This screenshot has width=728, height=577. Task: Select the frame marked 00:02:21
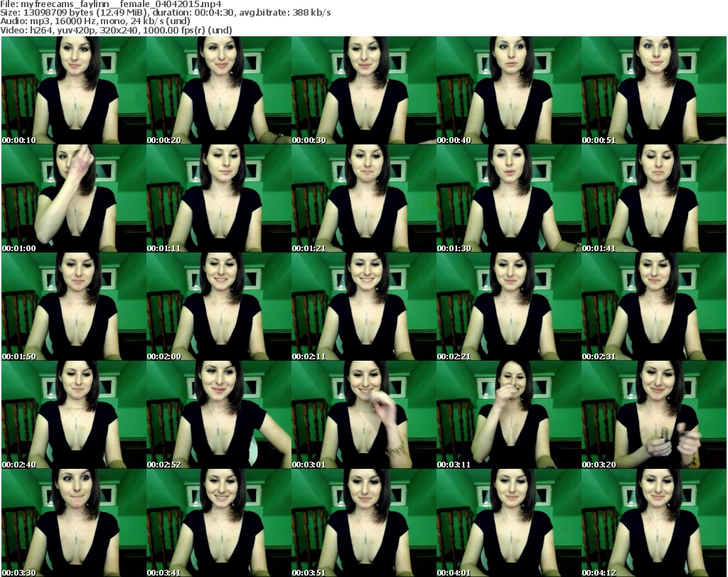click(x=508, y=307)
